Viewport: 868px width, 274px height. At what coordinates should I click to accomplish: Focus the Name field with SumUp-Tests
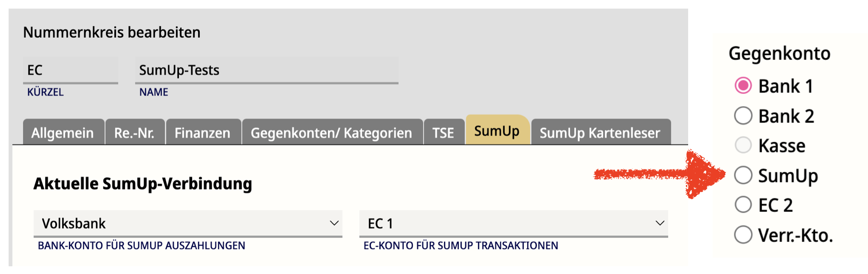point(266,70)
